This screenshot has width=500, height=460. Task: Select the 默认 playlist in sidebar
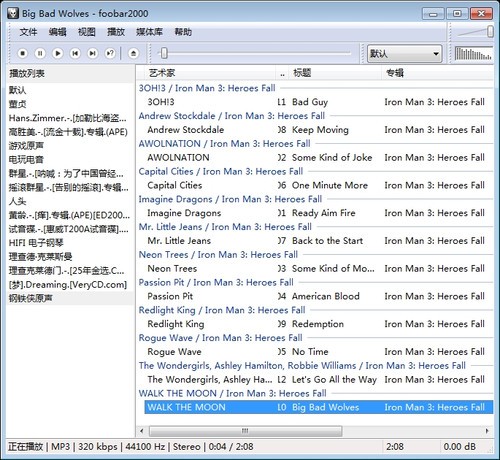(x=70, y=90)
